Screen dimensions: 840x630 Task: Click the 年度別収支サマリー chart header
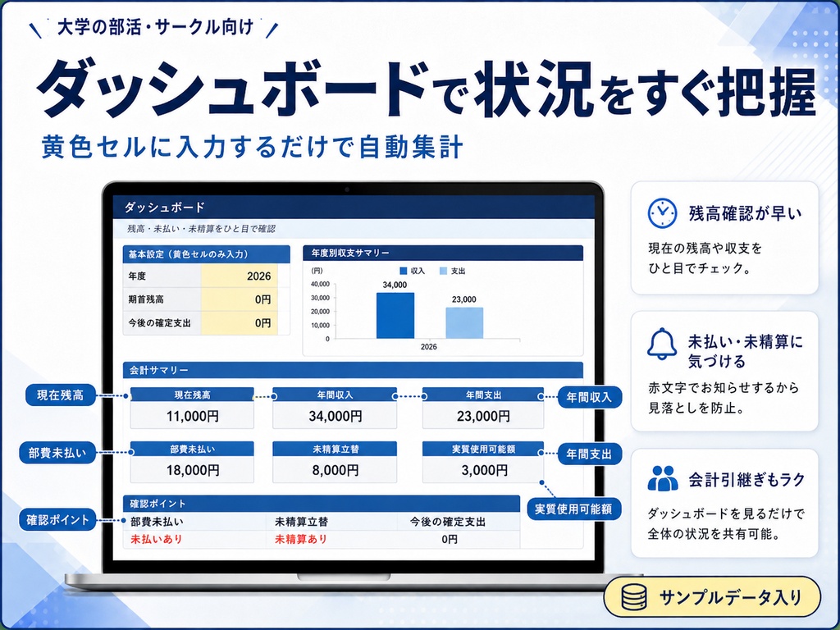click(443, 253)
